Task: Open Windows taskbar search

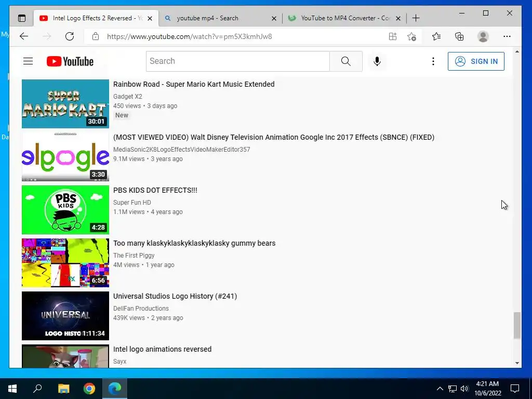Action: point(37,389)
